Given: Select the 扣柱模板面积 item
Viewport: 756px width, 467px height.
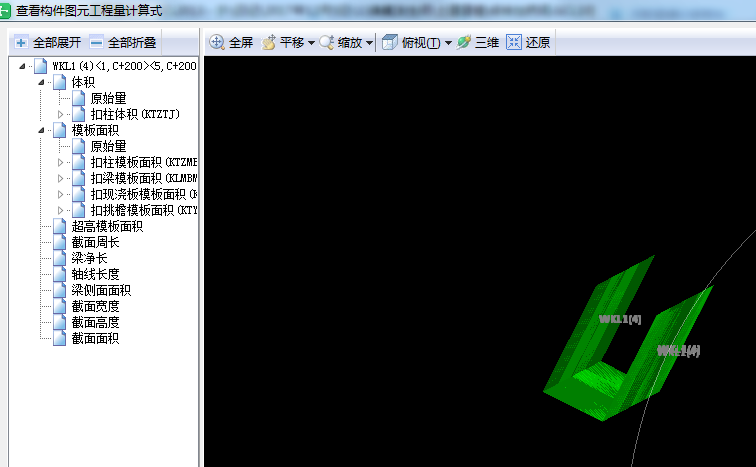Looking at the screenshot, I should pyautogui.click(x=144, y=162).
